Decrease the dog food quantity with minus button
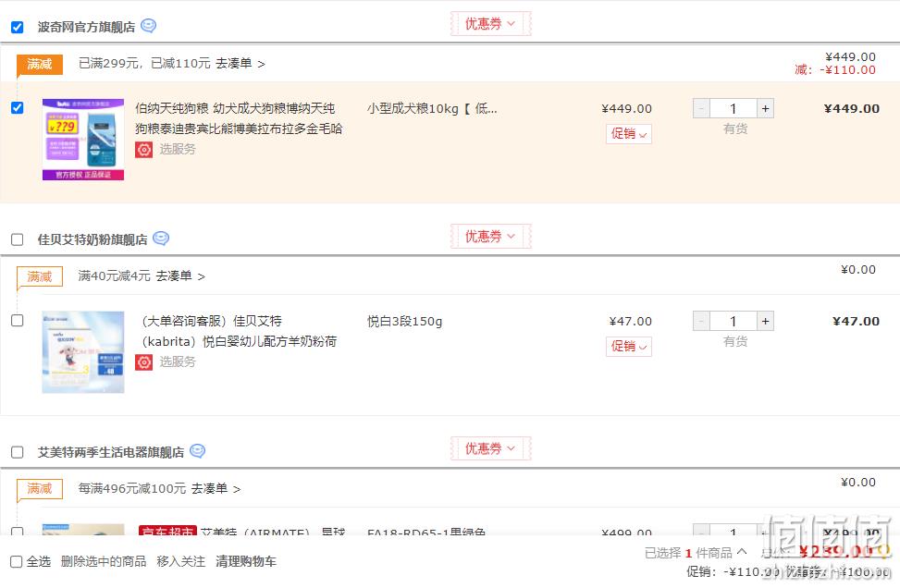 pyautogui.click(x=701, y=108)
